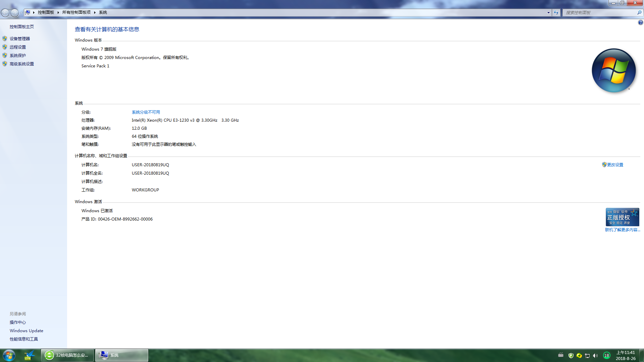Click the 更改设置 link
Screen dimensions: 644x362
point(615,165)
